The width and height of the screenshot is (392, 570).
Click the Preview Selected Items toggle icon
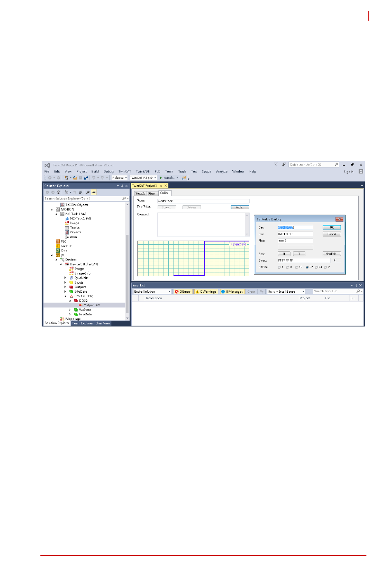click(94, 192)
